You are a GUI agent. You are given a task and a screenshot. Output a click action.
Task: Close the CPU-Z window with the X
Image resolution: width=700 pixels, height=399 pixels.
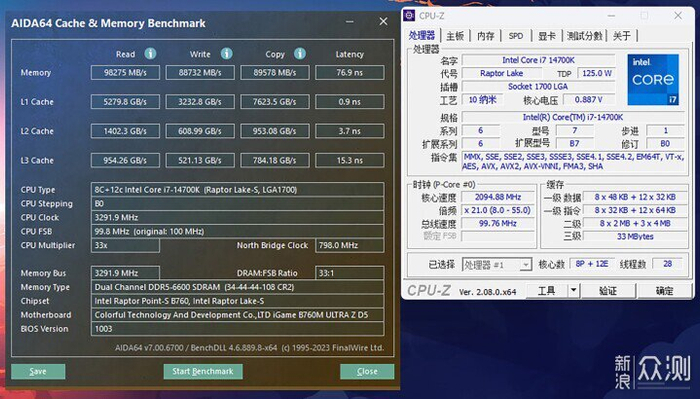click(678, 16)
